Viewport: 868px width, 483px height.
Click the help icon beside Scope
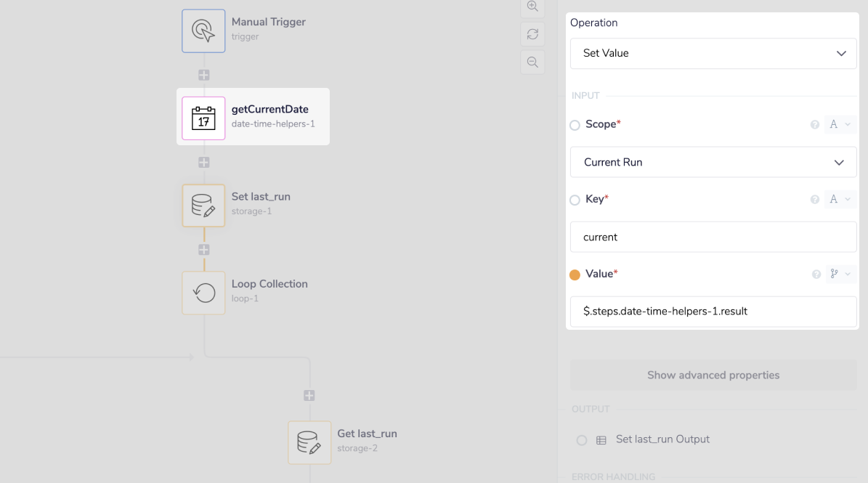(x=815, y=125)
